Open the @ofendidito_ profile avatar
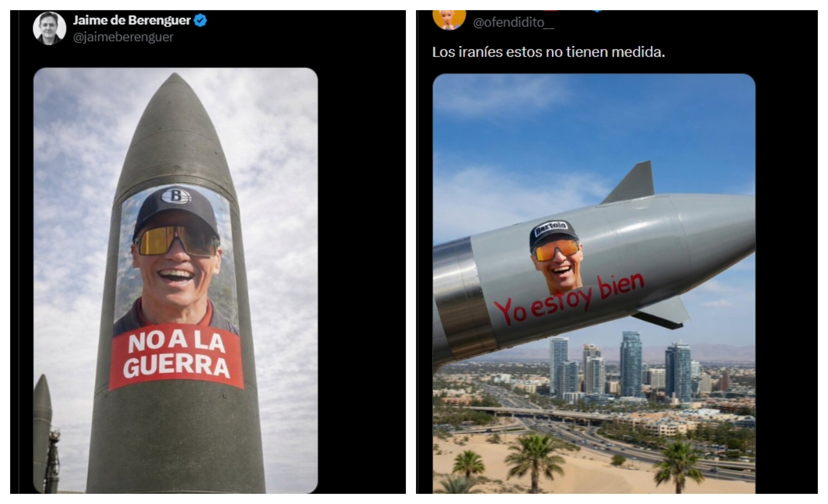Viewport: 828px width, 504px height. [449, 20]
